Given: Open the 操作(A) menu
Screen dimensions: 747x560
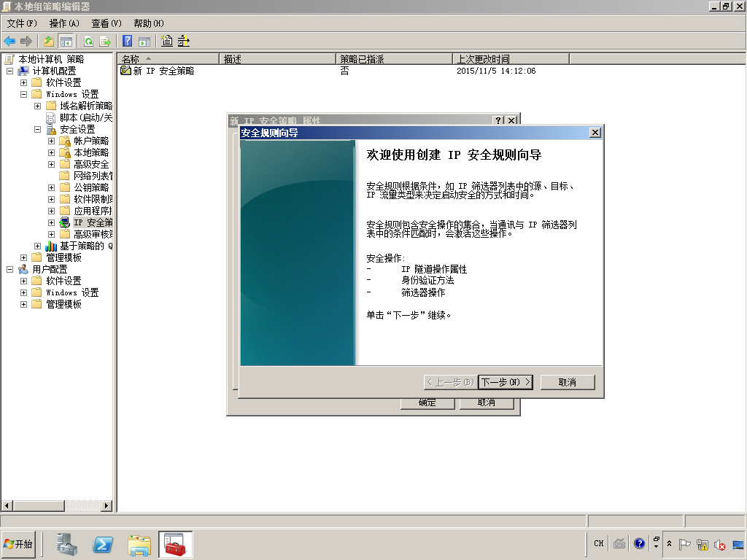Looking at the screenshot, I should click(x=64, y=23).
